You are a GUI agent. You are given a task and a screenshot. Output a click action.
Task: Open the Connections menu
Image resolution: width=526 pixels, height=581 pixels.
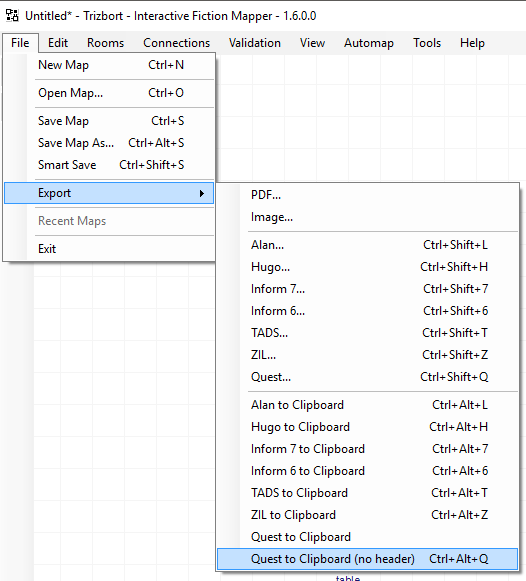pyautogui.click(x=176, y=43)
